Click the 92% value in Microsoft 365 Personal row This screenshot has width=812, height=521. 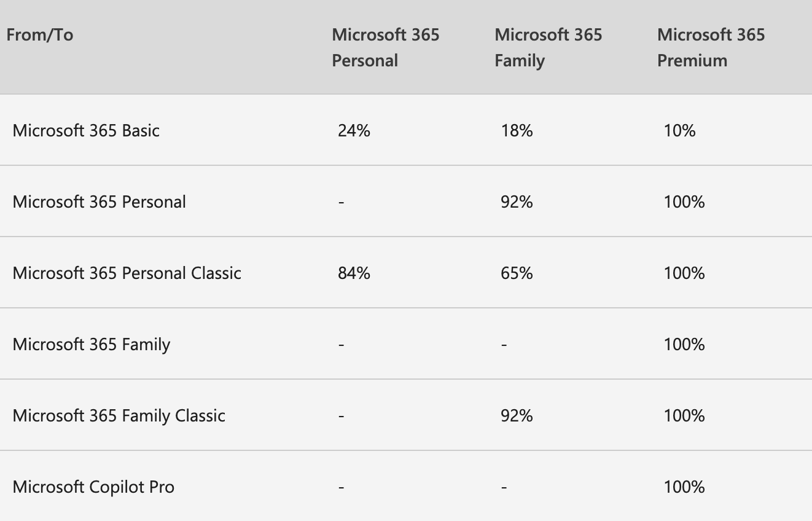point(517,202)
